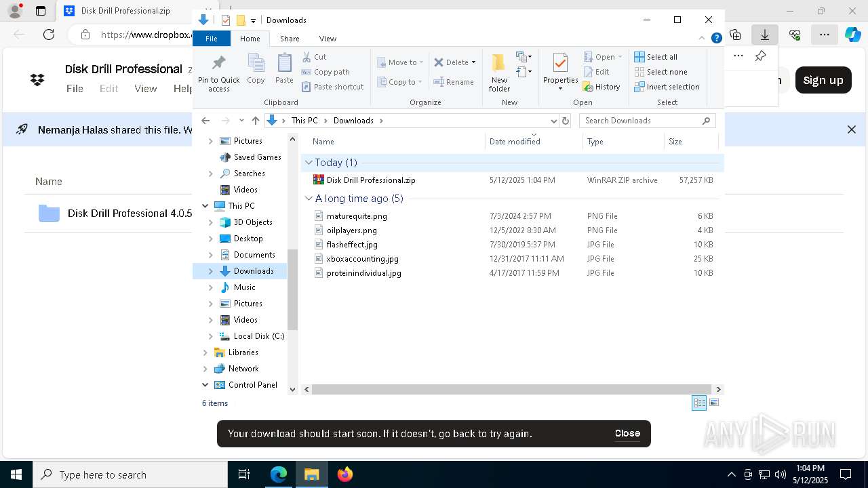Click the Copy ribbon icon
The width and height of the screenshot is (868, 488).
click(x=256, y=69)
